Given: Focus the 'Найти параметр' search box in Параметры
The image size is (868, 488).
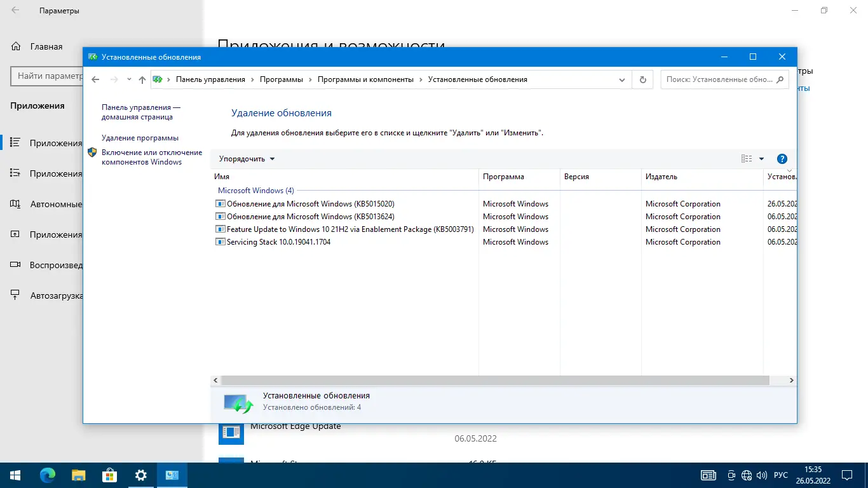Looking at the screenshot, I should pos(47,76).
